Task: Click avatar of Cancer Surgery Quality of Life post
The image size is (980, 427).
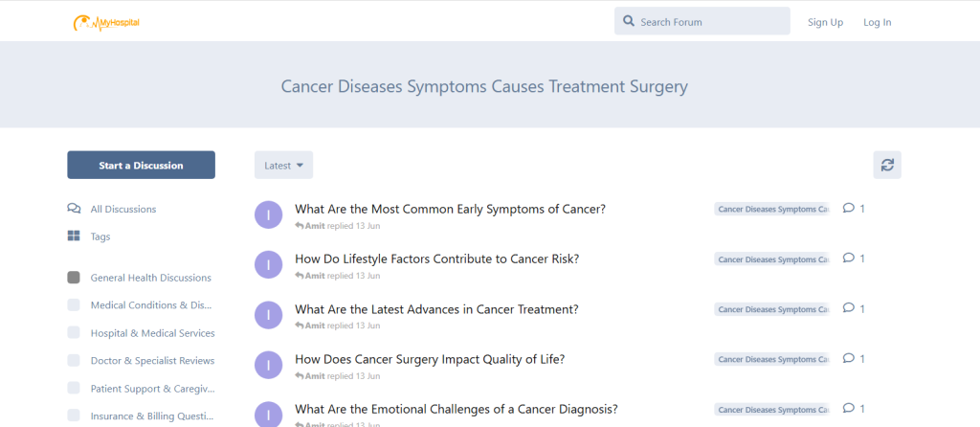Action: pos(269,366)
